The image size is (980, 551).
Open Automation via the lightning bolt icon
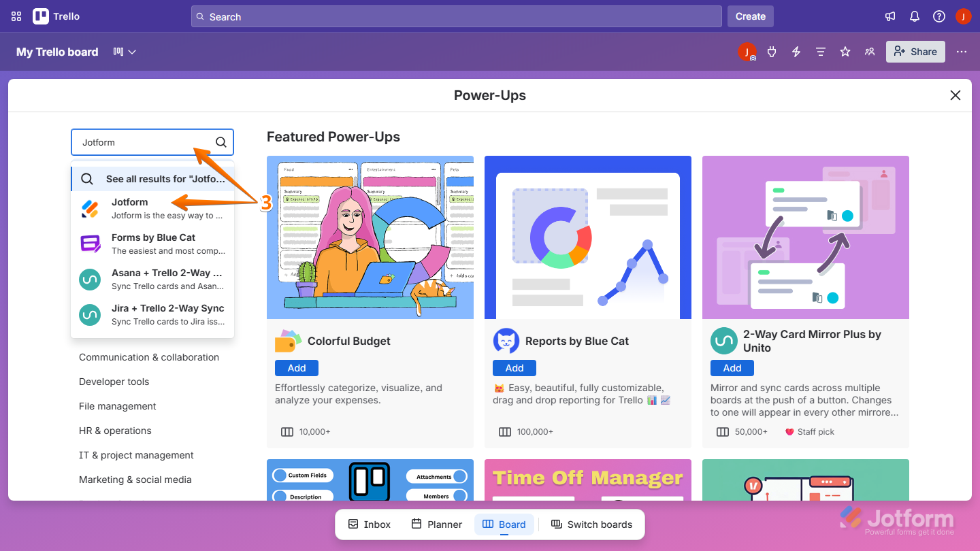click(796, 51)
